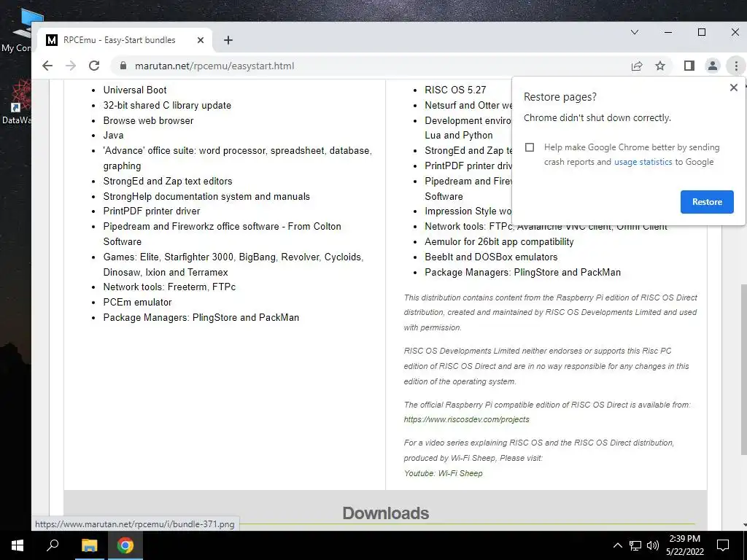Open the volume tray icon
Image resolution: width=747 pixels, height=560 pixels.
click(653, 545)
